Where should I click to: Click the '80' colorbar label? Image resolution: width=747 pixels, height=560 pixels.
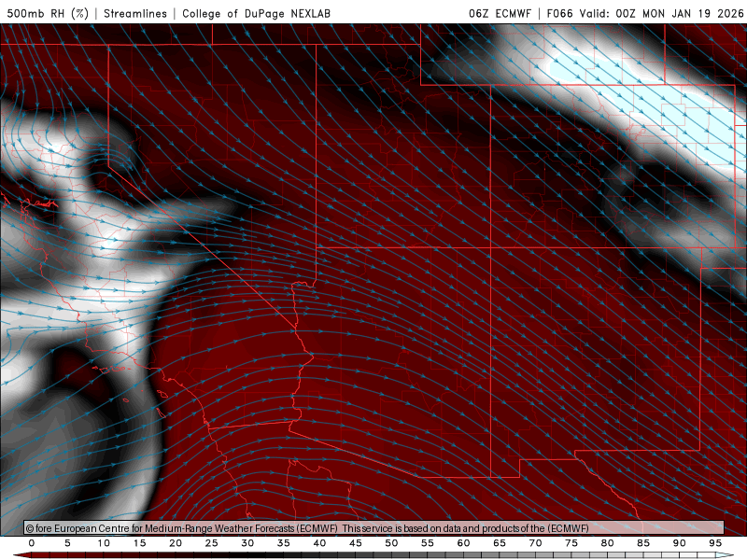tap(608, 543)
